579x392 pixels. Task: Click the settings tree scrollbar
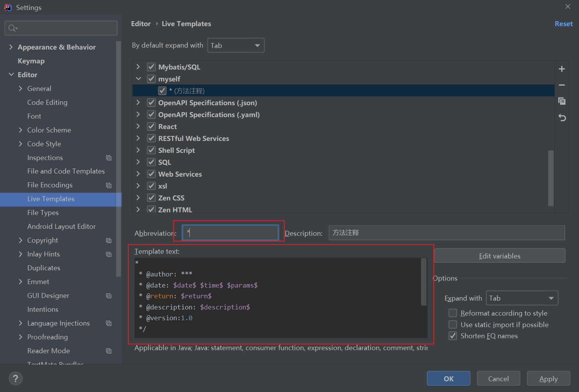tap(118, 159)
